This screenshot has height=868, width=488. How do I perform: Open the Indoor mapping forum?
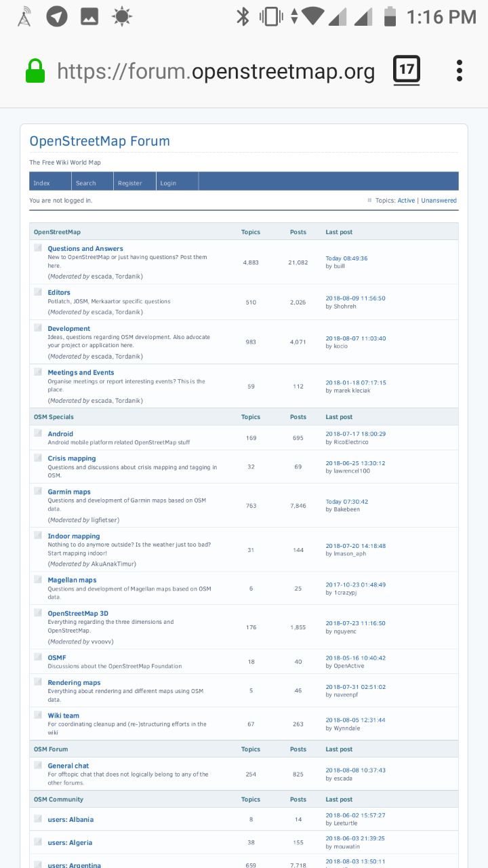[x=74, y=536]
